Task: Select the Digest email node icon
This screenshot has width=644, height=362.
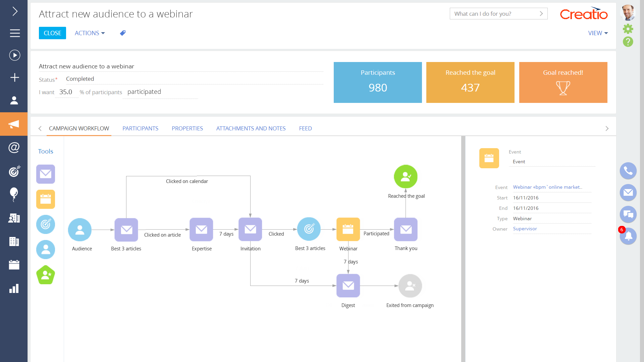Action: pos(348,286)
